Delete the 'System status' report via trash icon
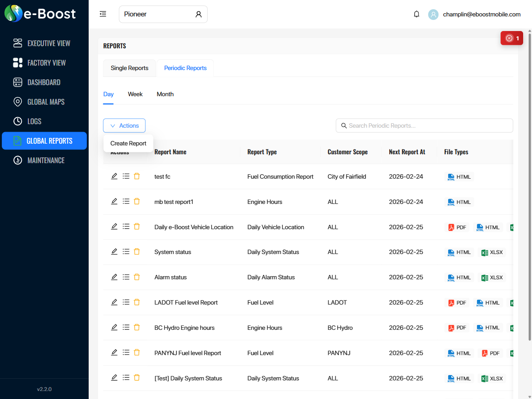532x399 pixels. pos(137,251)
